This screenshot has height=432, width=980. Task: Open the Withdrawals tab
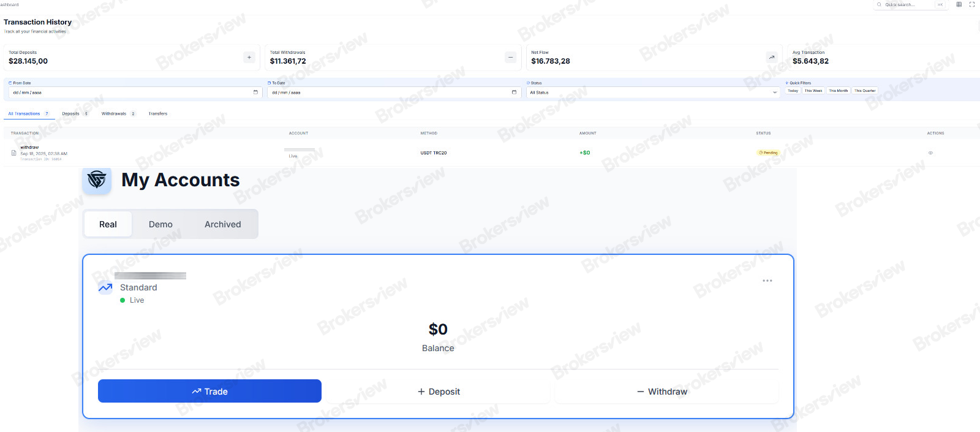pos(118,113)
